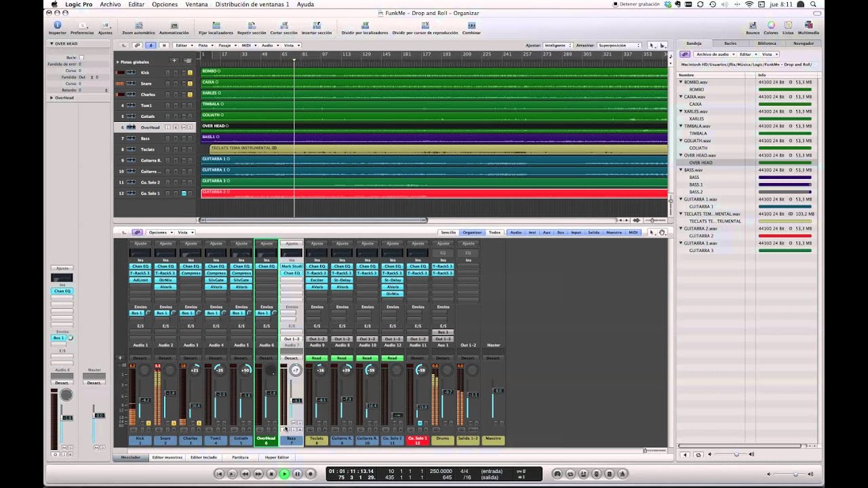Click the Fast Forward button in transport
The image size is (868, 488).
click(258, 474)
